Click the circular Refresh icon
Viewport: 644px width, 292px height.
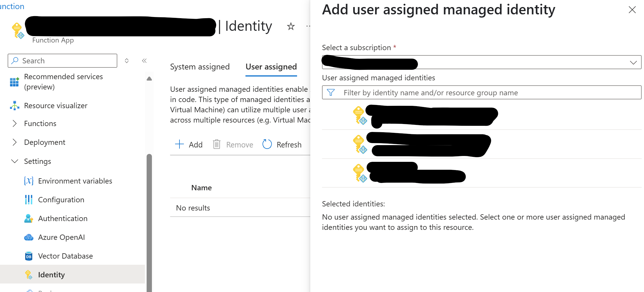(267, 144)
